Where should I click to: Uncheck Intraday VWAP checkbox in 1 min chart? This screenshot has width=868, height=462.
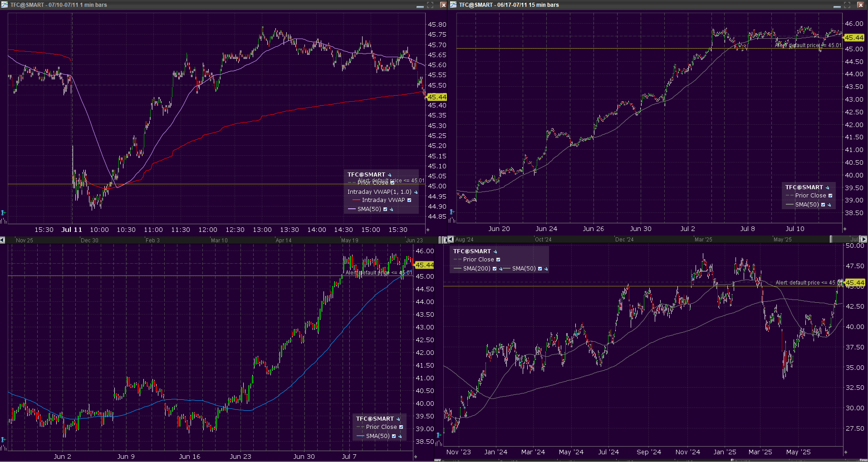pos(409,200)
